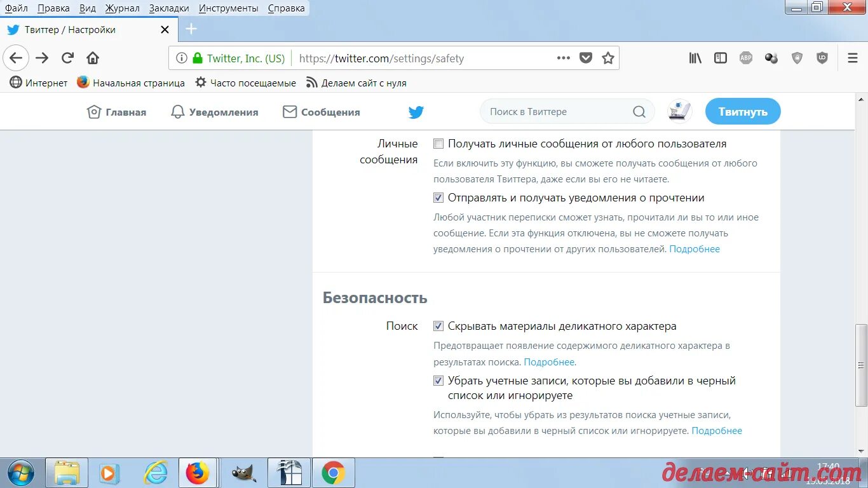The height and width of the screenshot is (488, 868).
Task: Open the Интернет bookmark
Action: [39, 83]
